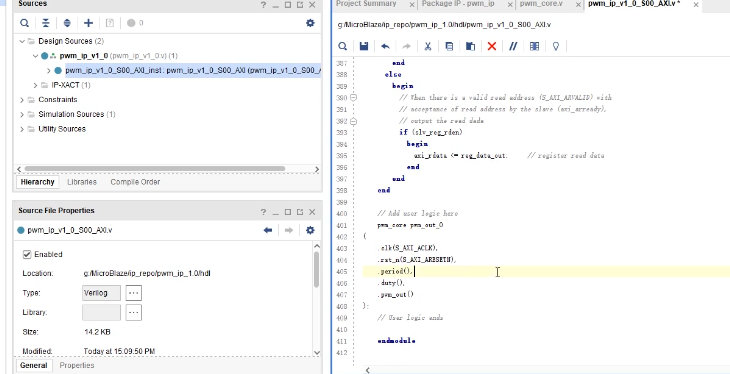Select the Compile Order tab
Screen dimensions: 730x374
(135, 182)
